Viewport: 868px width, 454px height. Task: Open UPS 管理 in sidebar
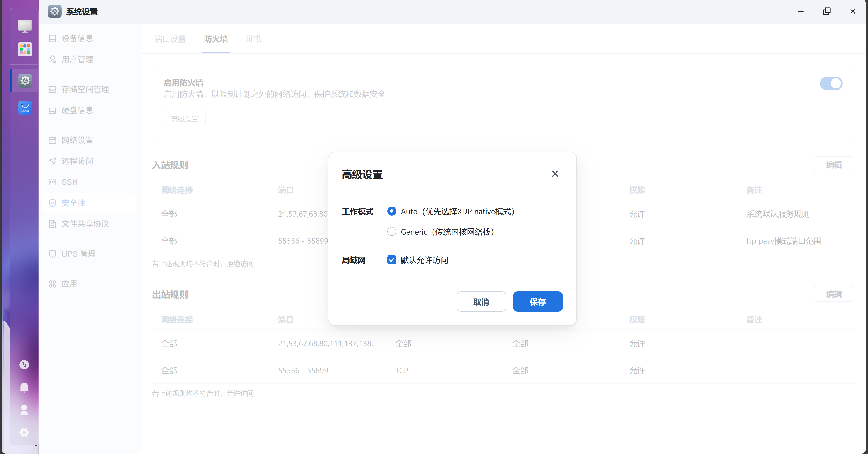pyautogui.click(x=89, y=254)
